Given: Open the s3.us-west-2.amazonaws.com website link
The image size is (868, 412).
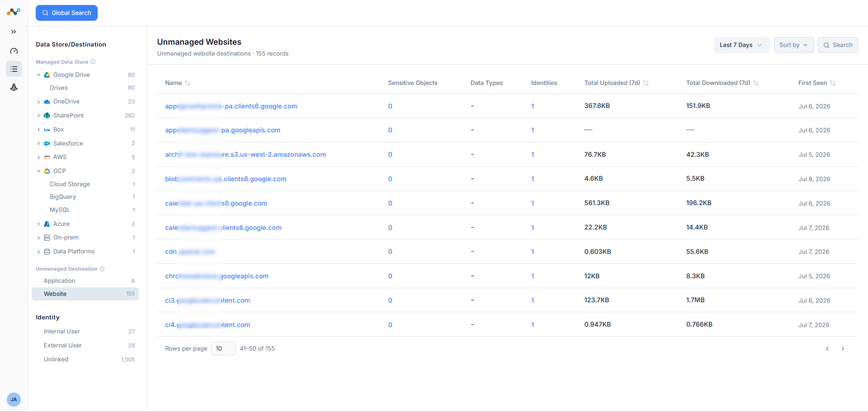Looking at the screenshot, I should (x=245, y=154).
